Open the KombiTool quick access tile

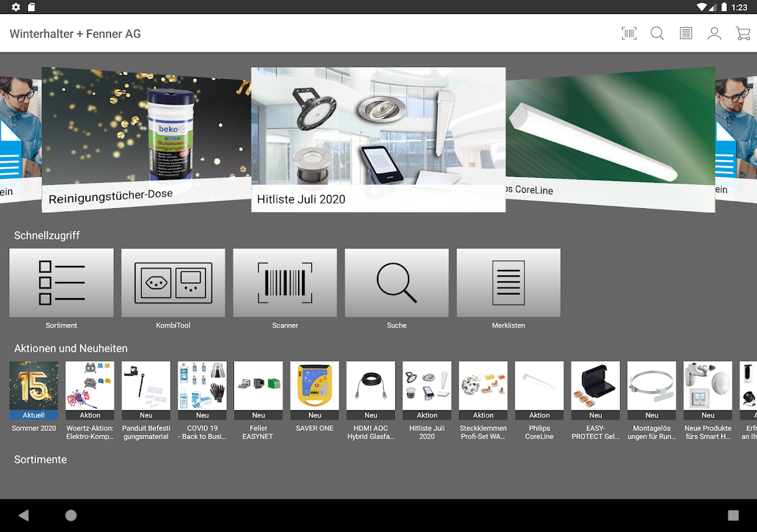pos(174,283)
